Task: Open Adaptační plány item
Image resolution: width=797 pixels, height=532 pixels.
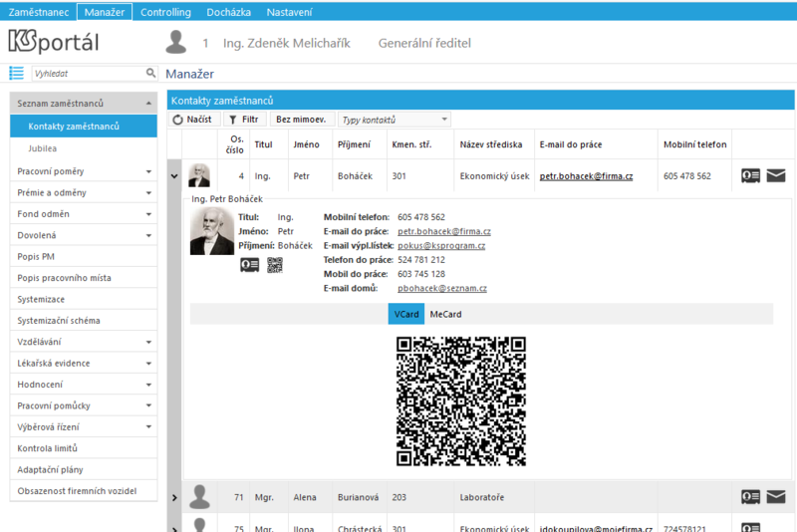Action: coord(84,469)
